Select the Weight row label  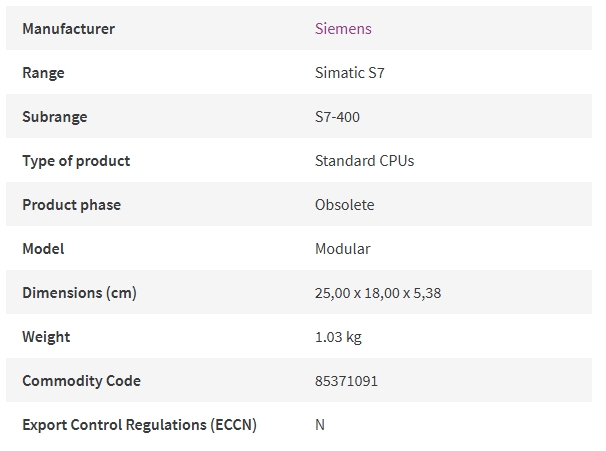click(46, 337)
